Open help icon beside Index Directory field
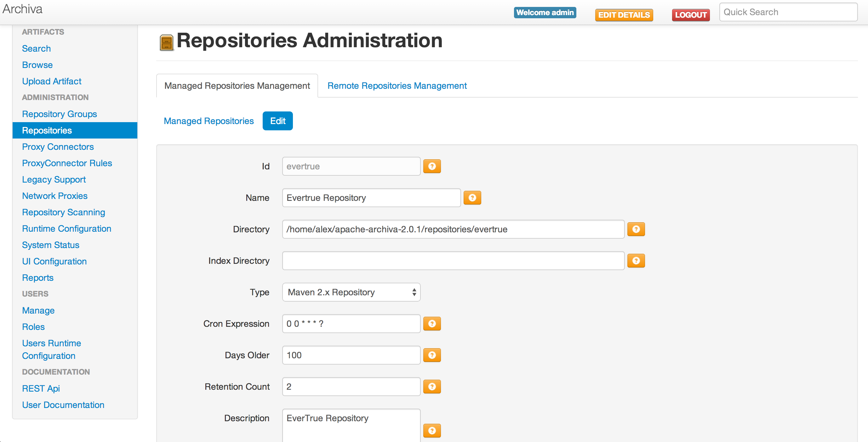 pos(636,261)
